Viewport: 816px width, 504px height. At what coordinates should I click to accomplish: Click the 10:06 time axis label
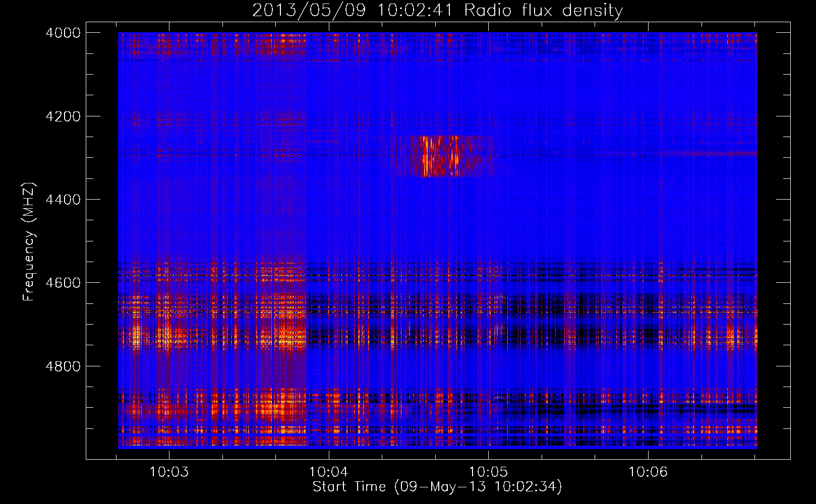click(648, 472)
